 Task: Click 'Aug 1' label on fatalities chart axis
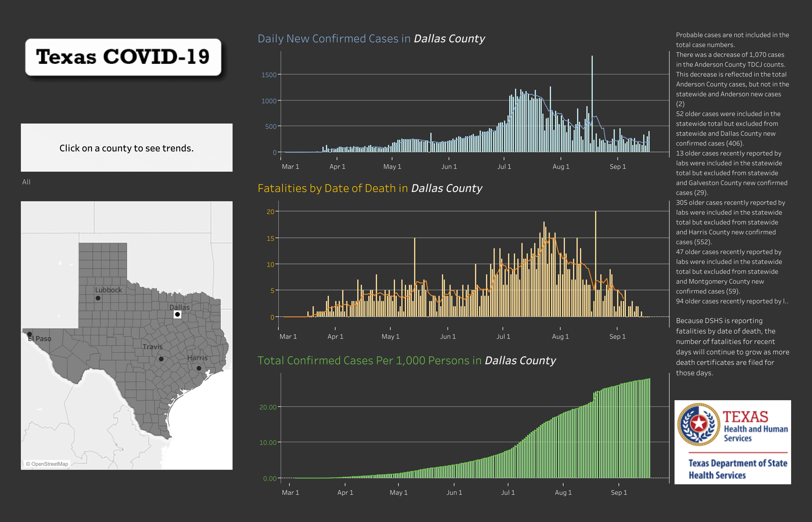(x=560, y=337)
